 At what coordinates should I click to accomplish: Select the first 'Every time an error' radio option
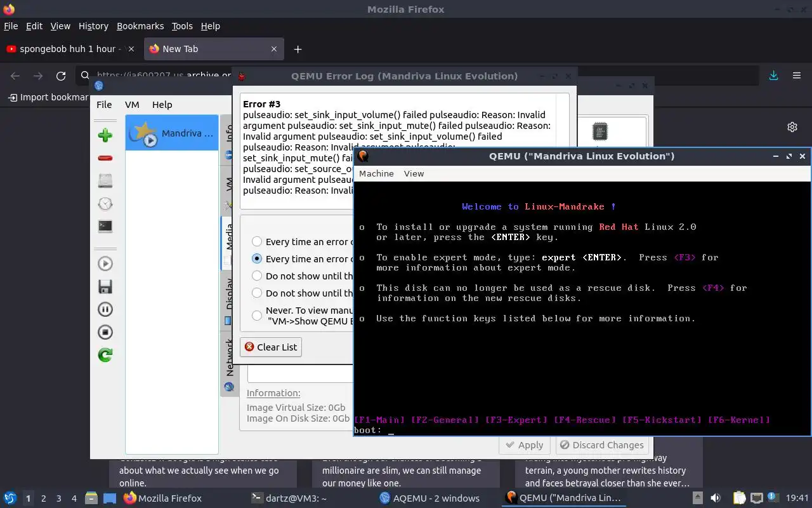[x=257, y=241]
